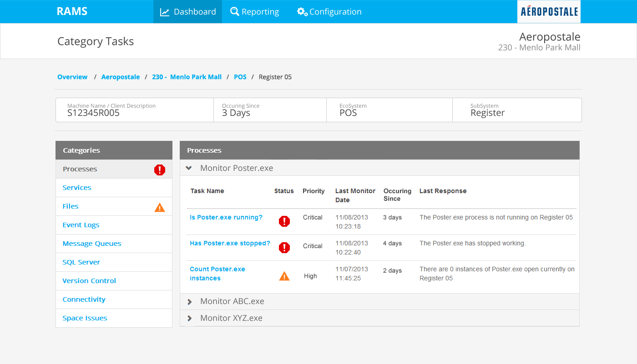
Task: Select the Connectivity category
Action: [x=114, y=299]
